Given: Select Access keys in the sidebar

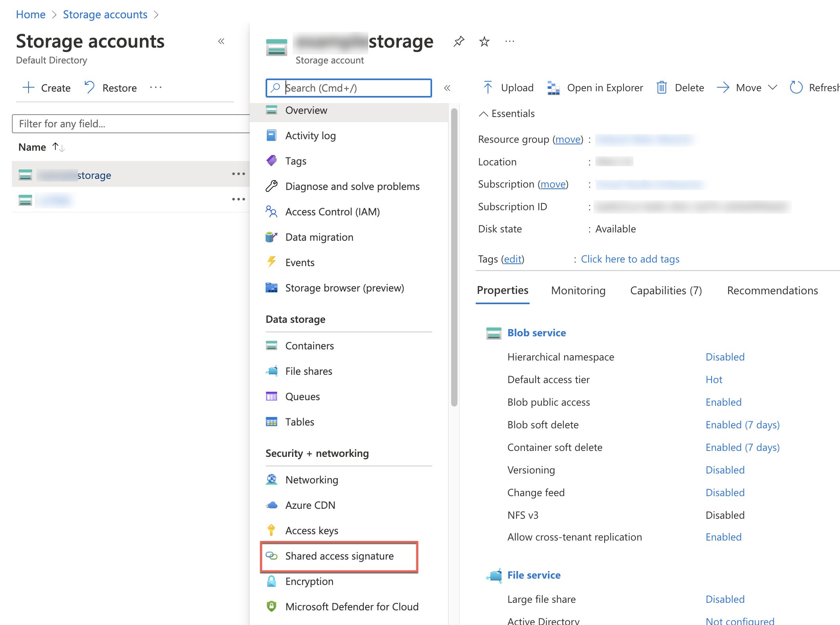Looking at the screenshot, I should pyautogui.click(x=312, y=530).
